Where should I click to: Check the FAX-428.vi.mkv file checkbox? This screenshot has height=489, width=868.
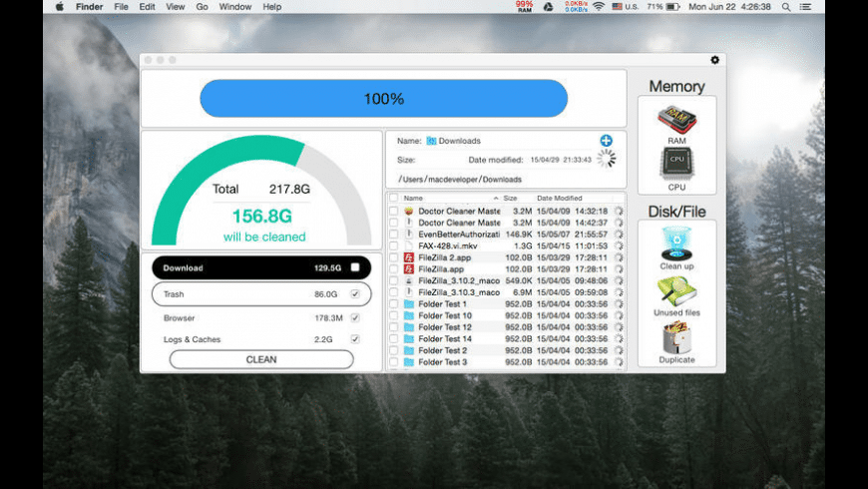393,245
